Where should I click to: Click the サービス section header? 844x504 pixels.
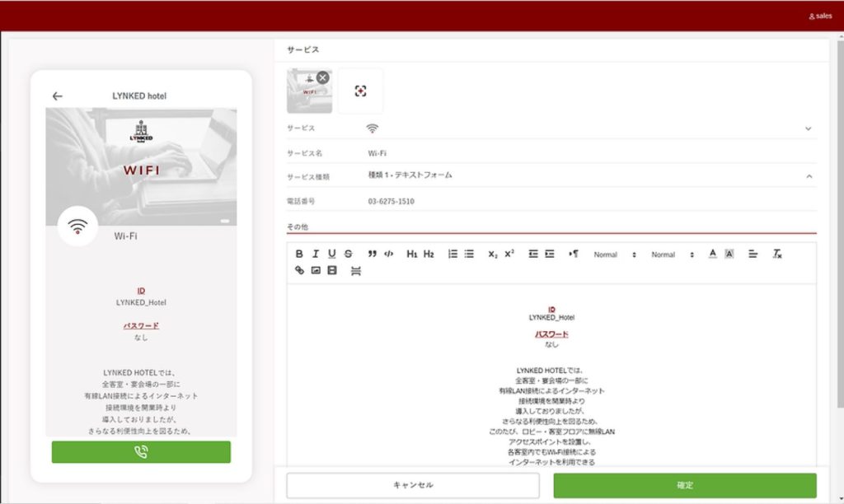[303, 49]
